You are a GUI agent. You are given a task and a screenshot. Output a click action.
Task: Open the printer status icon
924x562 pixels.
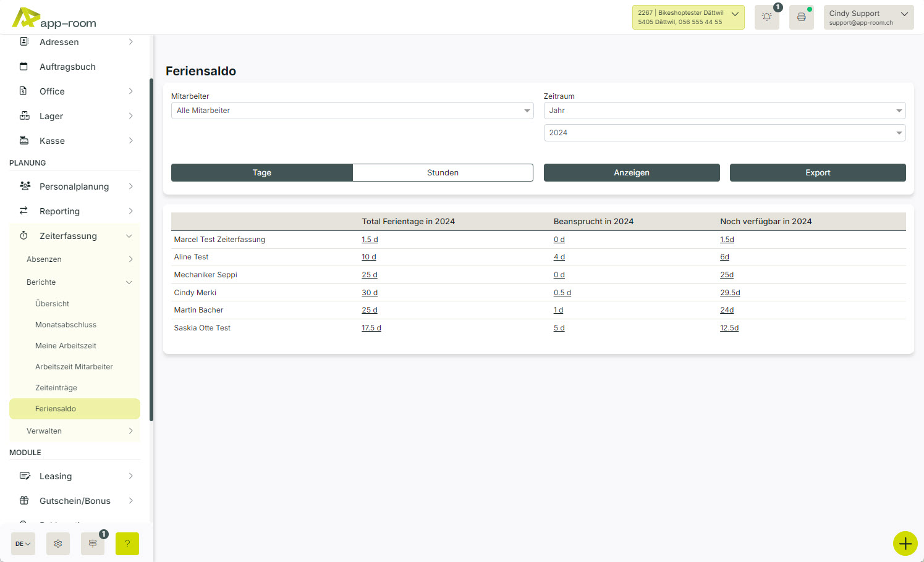801,17
